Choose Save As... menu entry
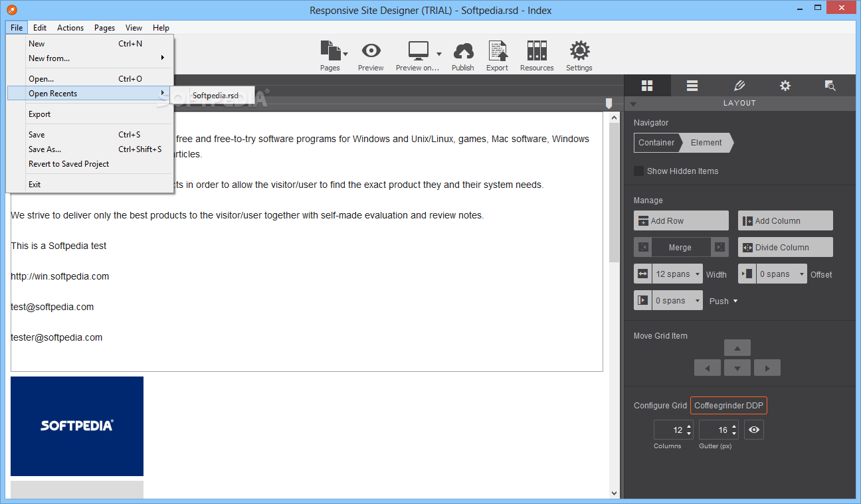The image size is (861, 504). pos(91,149)
